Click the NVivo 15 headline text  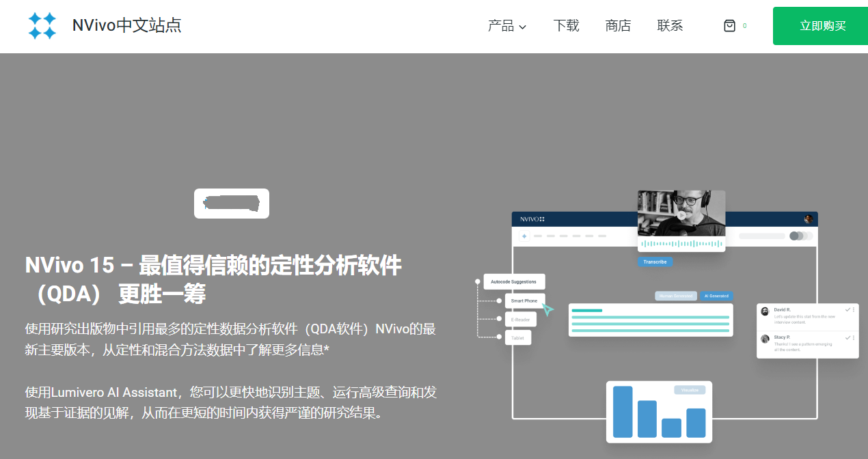point(213,279)
